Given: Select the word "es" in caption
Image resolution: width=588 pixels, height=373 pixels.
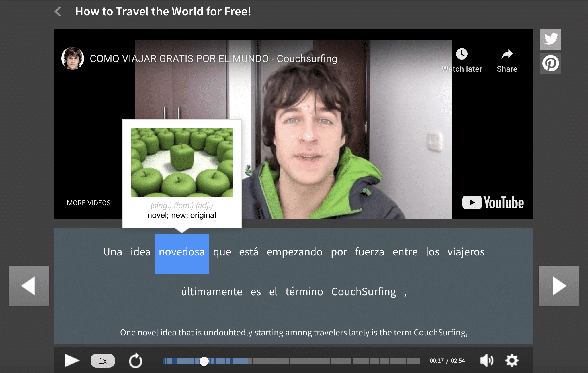Looking at the screenshot, I should 256,292.
